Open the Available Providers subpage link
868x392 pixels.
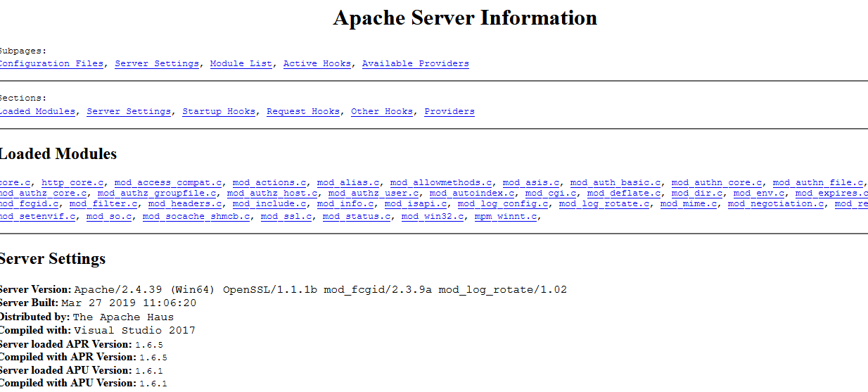click(416, 63)
